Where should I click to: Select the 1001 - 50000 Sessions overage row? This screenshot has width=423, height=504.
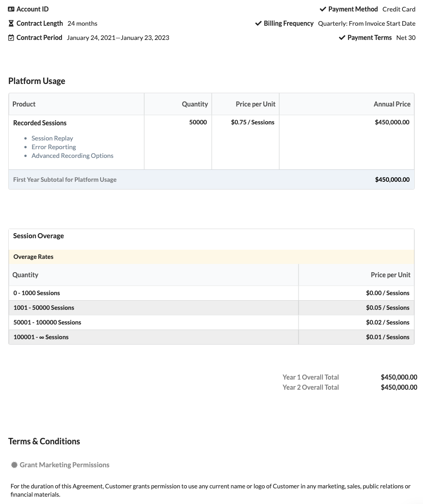[x=44, y=308]
